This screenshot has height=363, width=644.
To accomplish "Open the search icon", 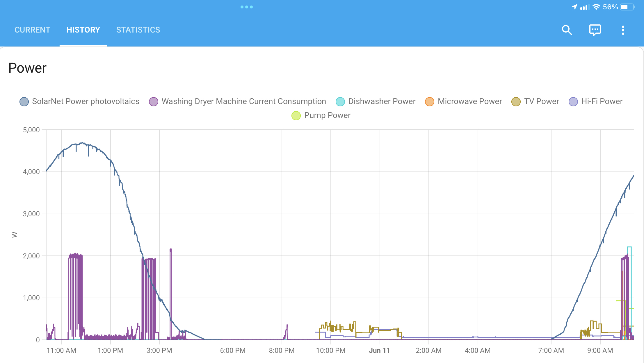I will pos(567,30).
